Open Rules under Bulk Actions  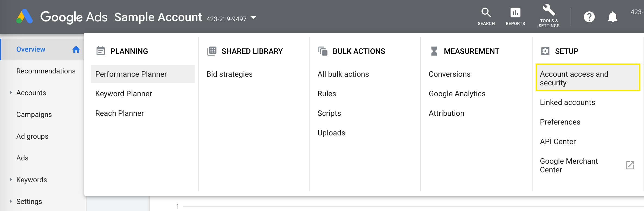tap(327, 94)
